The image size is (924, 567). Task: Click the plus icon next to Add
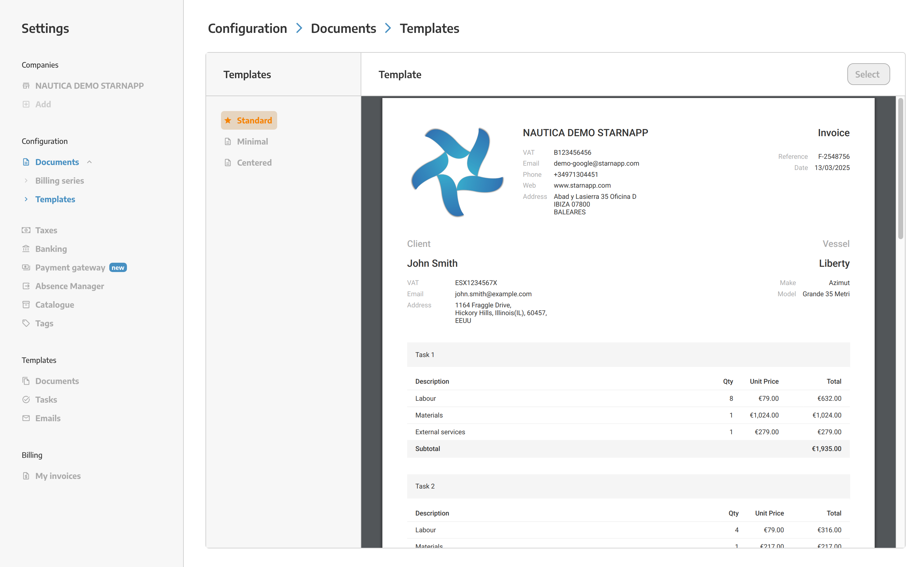click(x=26, y=104)
